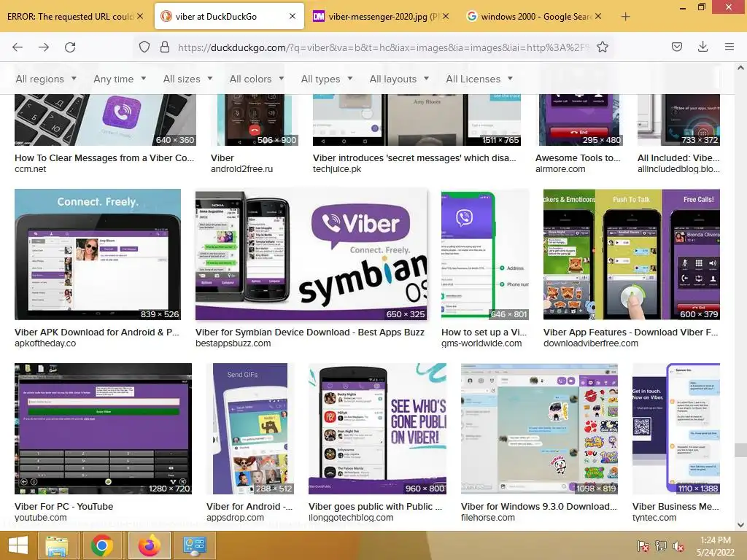Expand the All layouts filter
Image resolution: width=747 pixels, height=560 pixels.
399,79
